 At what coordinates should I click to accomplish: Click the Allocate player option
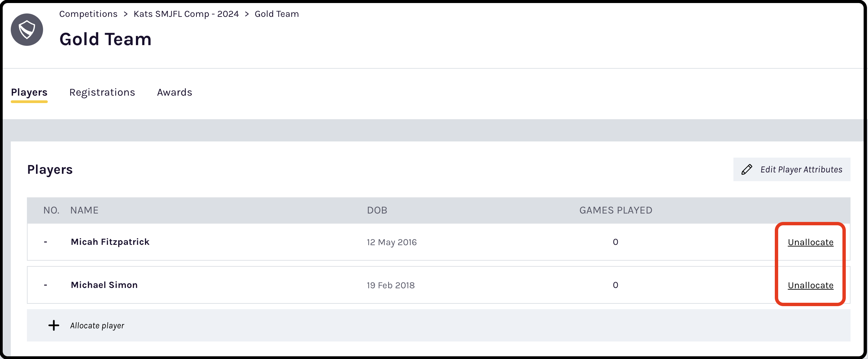[x=97, y=325]
